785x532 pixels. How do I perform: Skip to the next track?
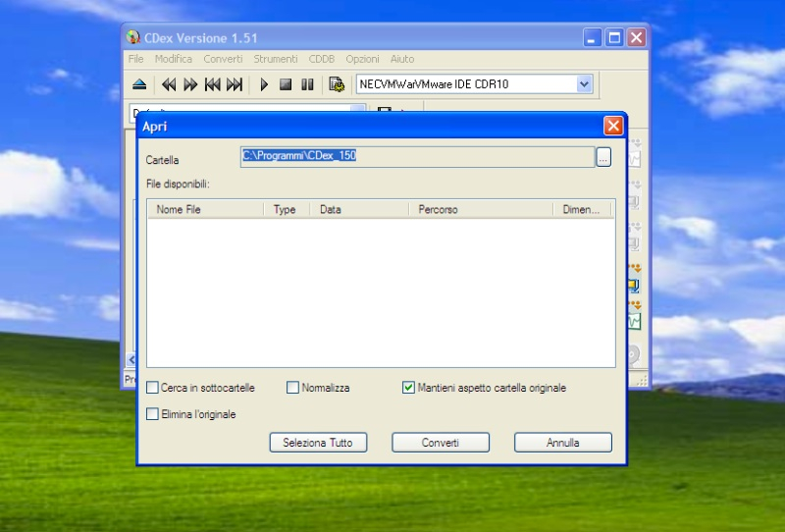235,84
